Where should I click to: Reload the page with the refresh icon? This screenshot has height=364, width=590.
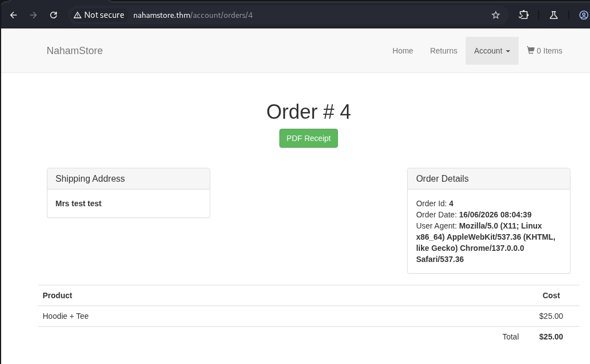(54, 15)
